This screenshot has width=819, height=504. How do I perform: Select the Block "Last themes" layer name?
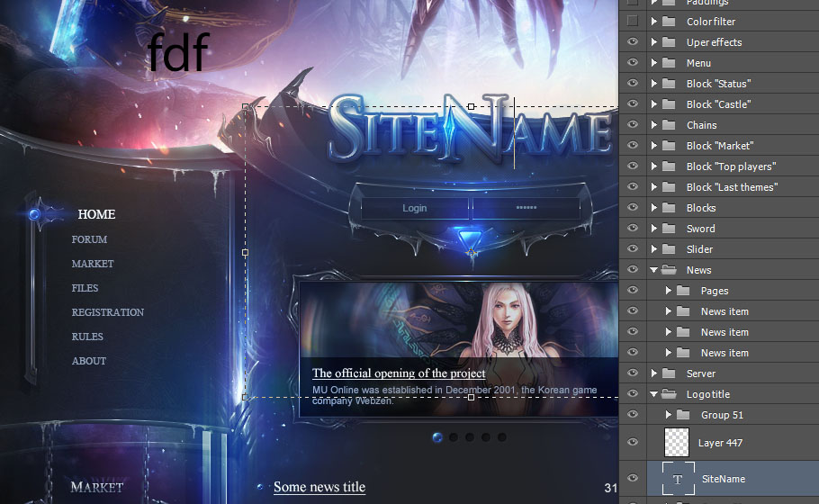[x=733, y=187]
